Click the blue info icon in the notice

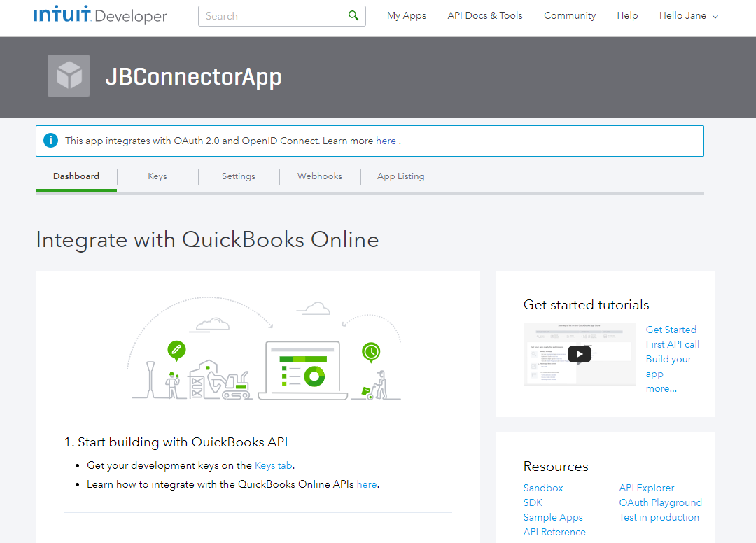click(50, 141)
